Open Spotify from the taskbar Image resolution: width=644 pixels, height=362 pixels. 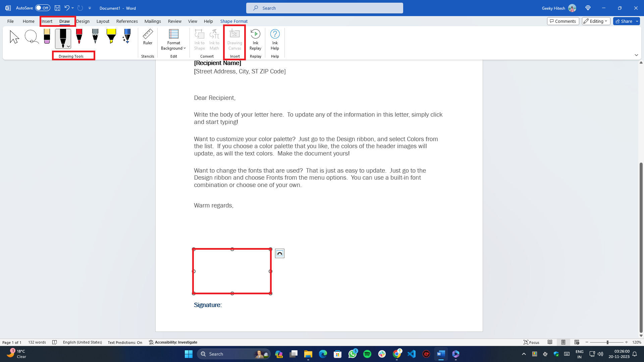coord(367,354)
